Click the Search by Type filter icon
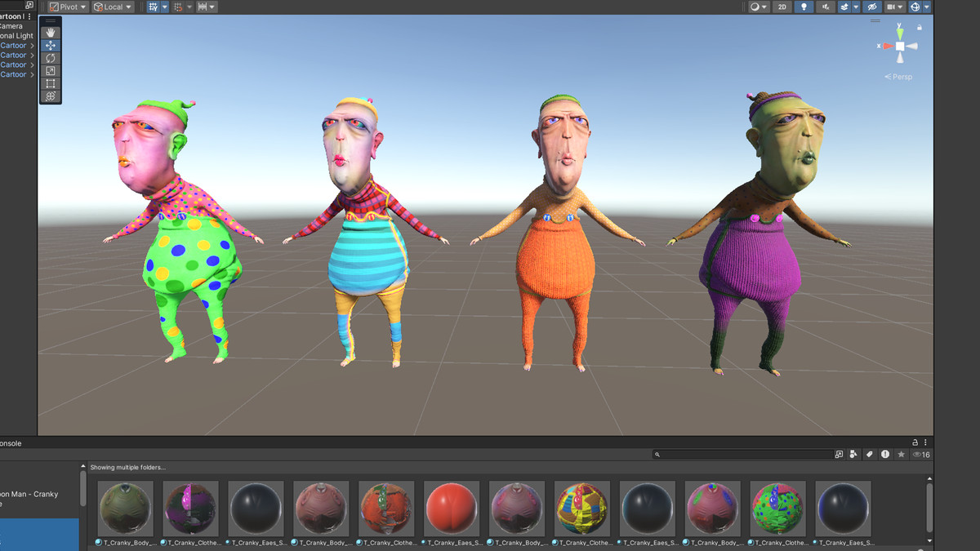Image resolution: width=980 pixels, height=551 pixels. click(853, 454)
